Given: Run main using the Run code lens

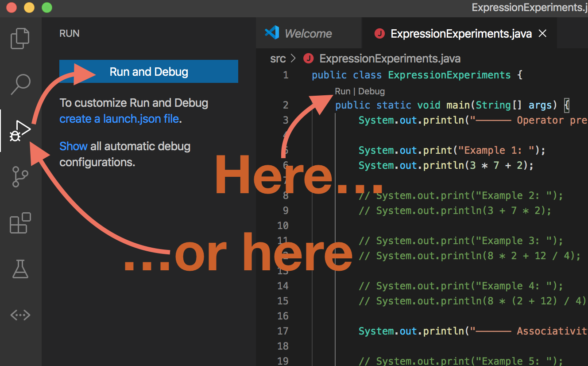Looking at the screenshot, I should point(342,91).
